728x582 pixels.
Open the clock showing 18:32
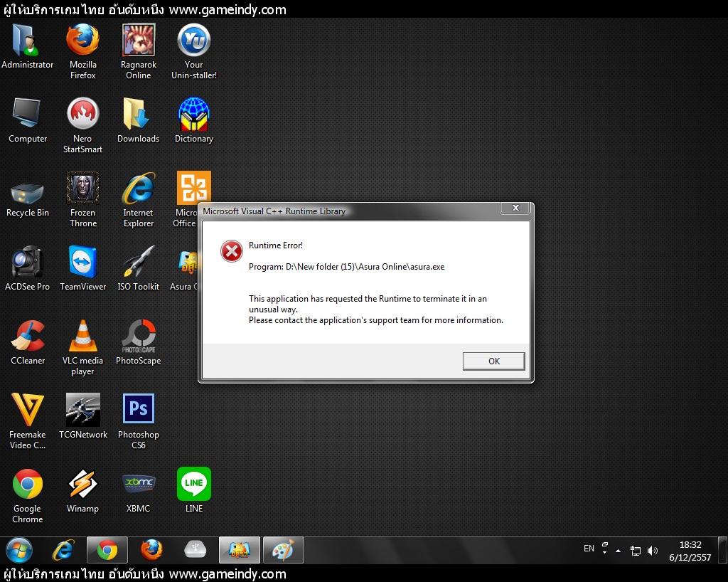coord(690,551)
